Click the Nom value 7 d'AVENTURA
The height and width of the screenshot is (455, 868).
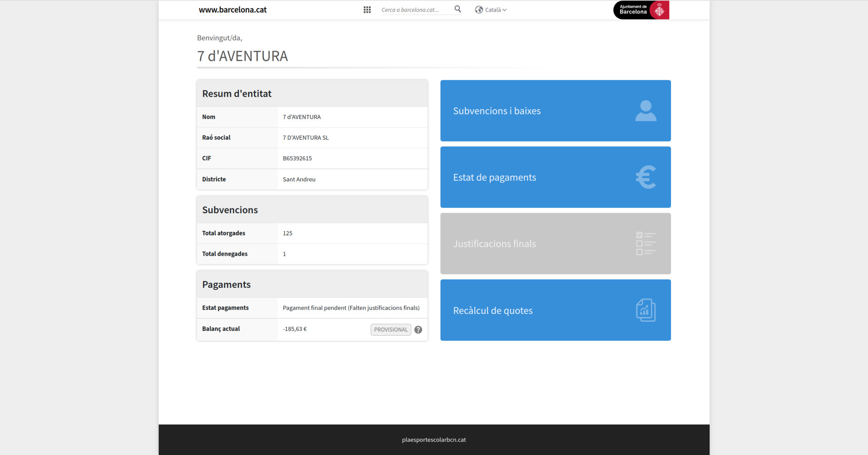[x=302, y=117]
